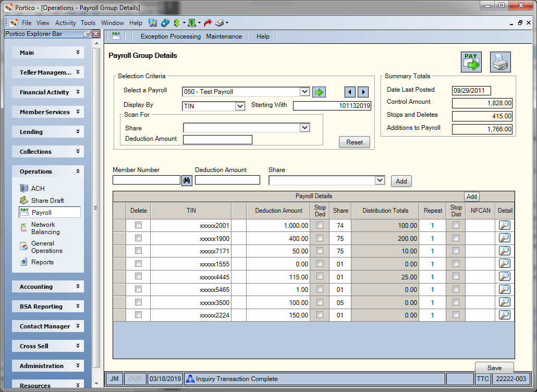Toggle Stop Ded for TIN xxxxx2001
This screenshot has width=537, height=392.
(320, 225)
